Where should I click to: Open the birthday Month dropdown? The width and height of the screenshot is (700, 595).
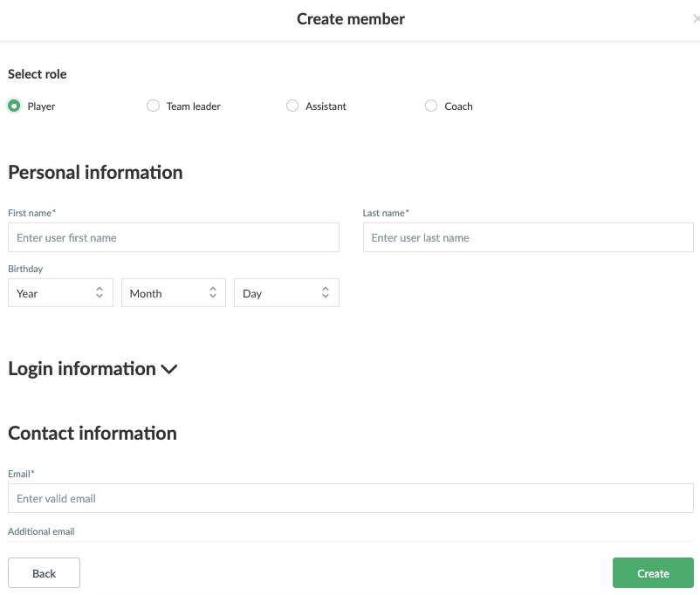[x=174, y=293]
